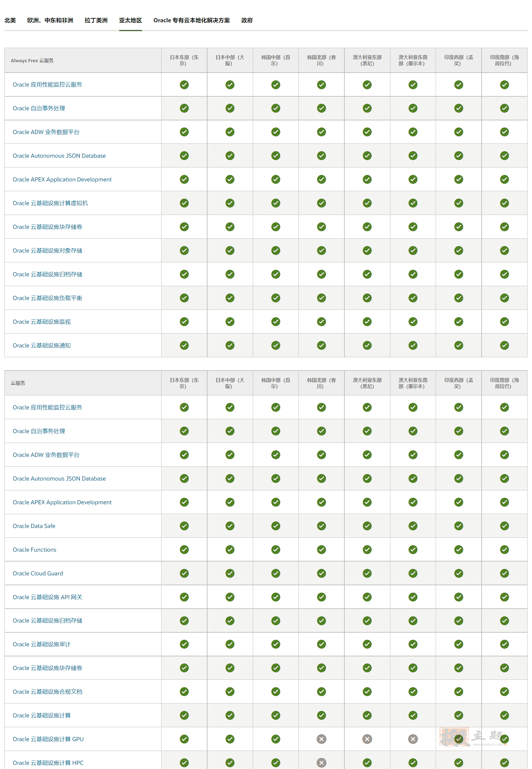Click 春川 check mark for Oracle 云基础设施监视
Screen dimensions: 532x769
click(x=321, y=322)
